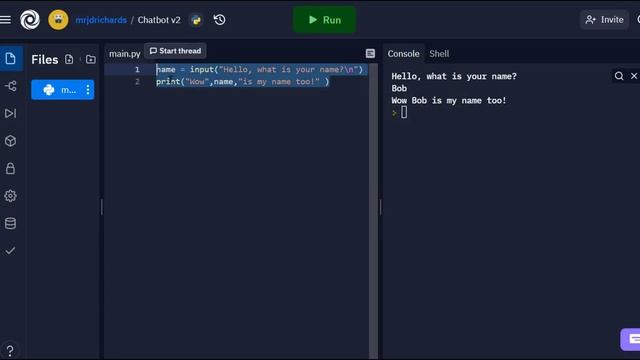Open main.py file options menu
This screenshot has width=640, height=360.
[88, 90]
